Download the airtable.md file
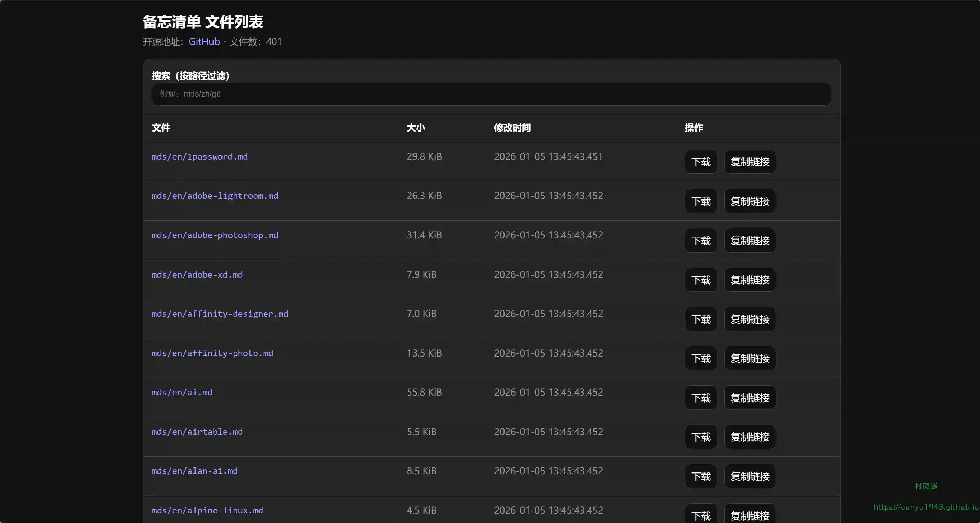The width and height of the screenshot is (980, 523). (x=700, y=437)
